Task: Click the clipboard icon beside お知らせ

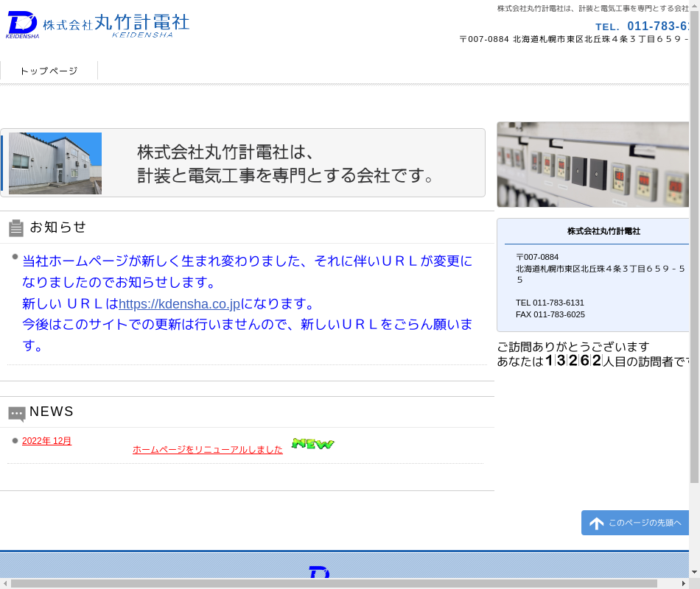Action: (x=16, y=228)
